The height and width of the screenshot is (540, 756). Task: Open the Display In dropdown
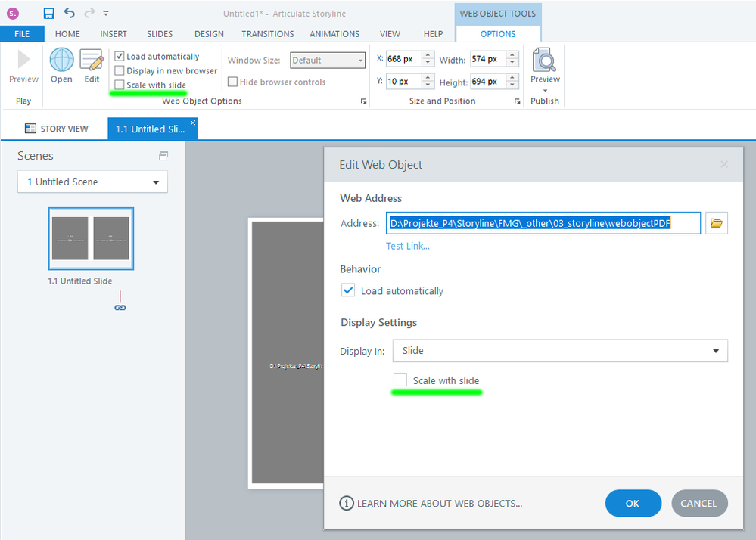560,351
